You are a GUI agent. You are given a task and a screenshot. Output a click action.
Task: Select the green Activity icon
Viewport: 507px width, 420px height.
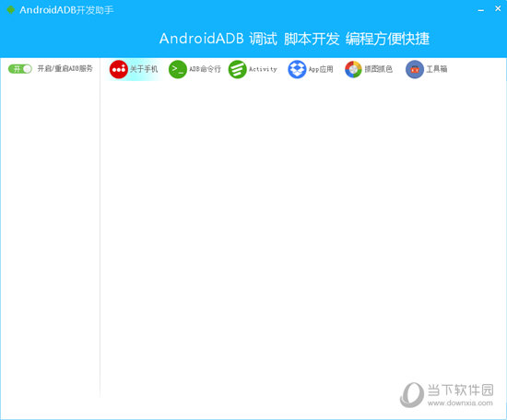click(x=237, y=69)
